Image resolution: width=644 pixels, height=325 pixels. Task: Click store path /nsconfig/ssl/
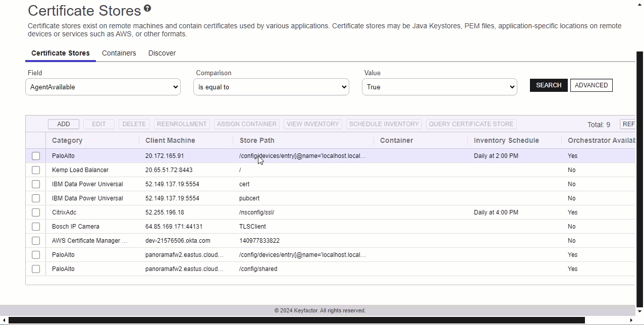point(257,212)
